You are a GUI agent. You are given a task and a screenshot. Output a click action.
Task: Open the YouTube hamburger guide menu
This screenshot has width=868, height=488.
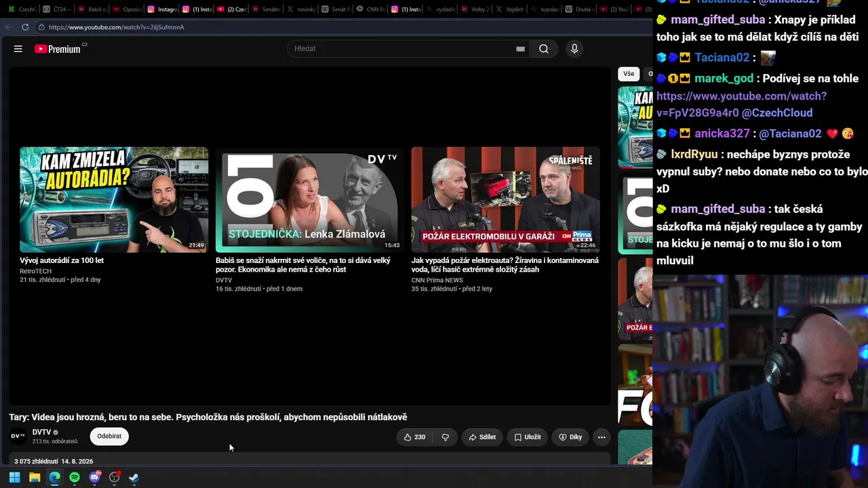click(18, 49)
